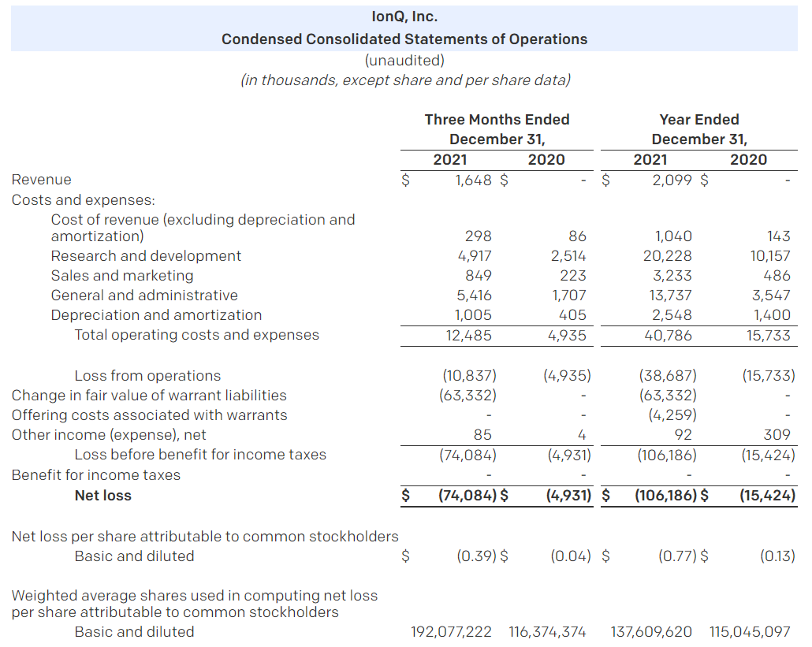Select the General and administrative value "3,547"
The image size is (812, 647).
(x=772, y=295)
